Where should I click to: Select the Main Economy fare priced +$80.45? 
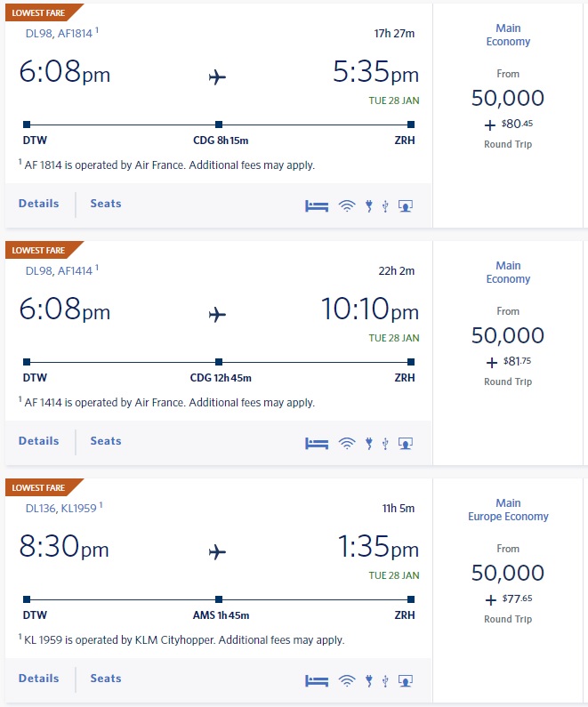point(509,98)
